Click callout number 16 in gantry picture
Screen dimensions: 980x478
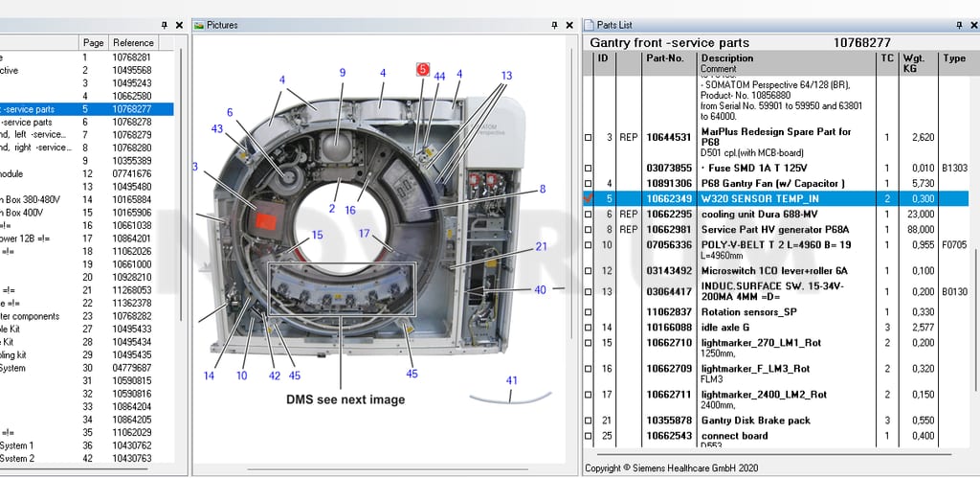(350, 210)
